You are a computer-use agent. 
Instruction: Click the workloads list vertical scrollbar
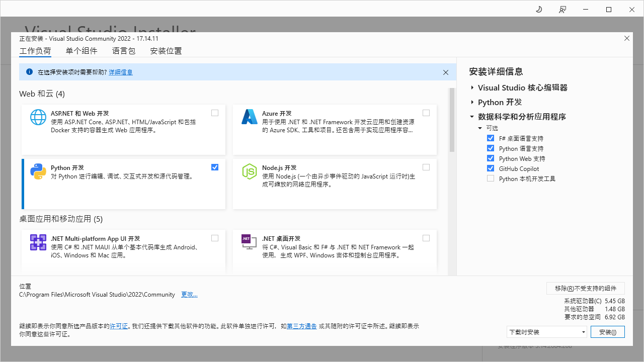click(452, 120)
